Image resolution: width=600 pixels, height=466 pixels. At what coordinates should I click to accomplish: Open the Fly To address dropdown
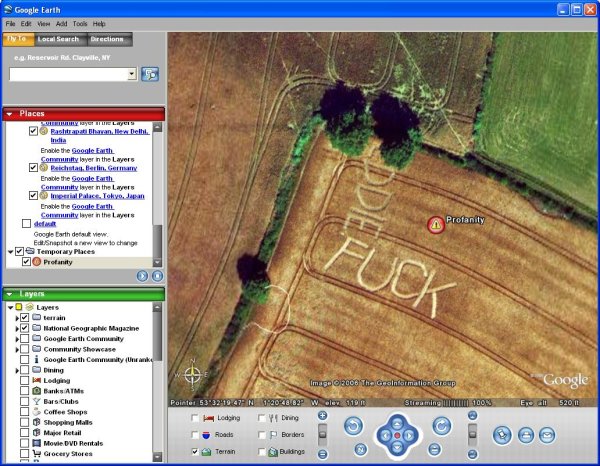pyautogui.click(x=132, y=74)
